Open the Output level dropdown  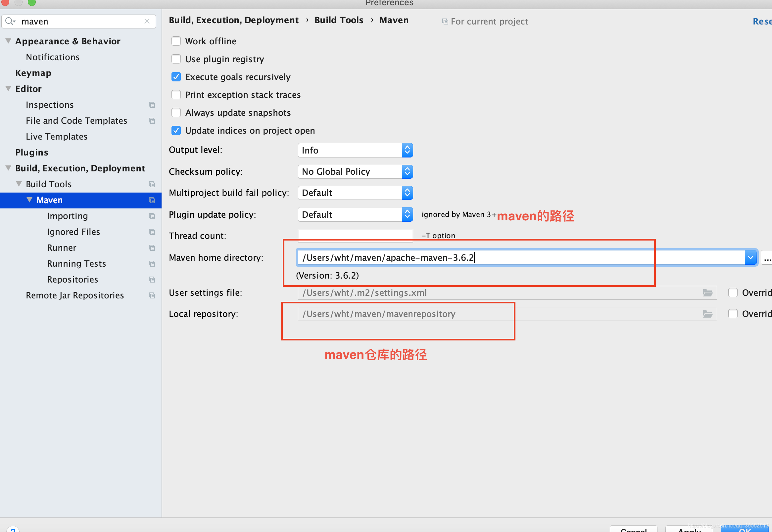355,150
